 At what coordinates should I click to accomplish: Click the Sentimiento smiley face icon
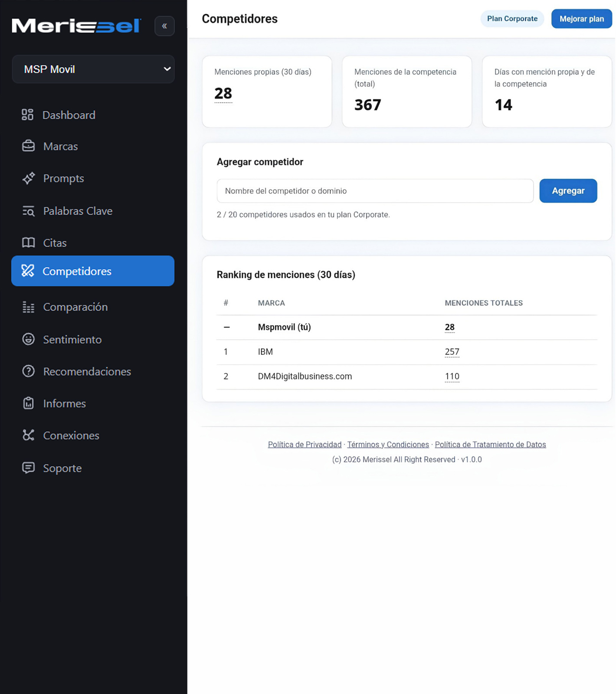(x=29, y=339)
